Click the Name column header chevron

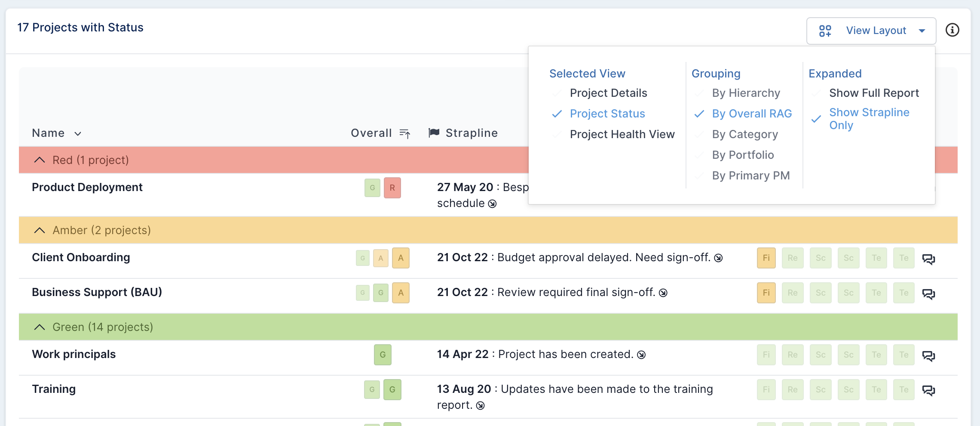point(78,134)
